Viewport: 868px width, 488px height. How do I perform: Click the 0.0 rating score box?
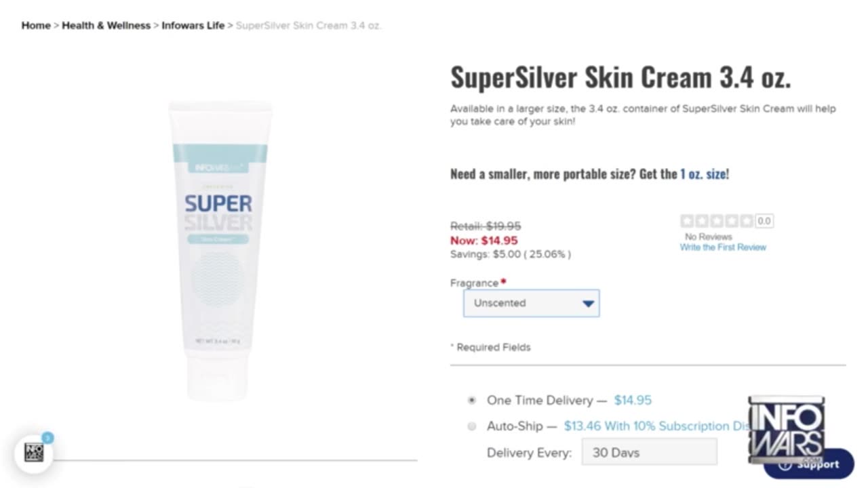pos(764,221)
